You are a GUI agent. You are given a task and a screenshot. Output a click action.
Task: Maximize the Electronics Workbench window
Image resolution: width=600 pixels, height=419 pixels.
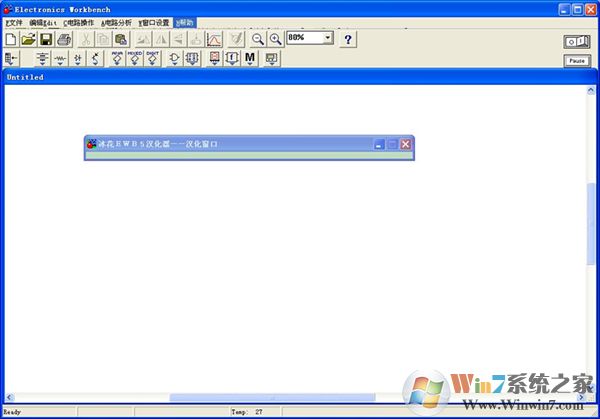tap(578, 10)
